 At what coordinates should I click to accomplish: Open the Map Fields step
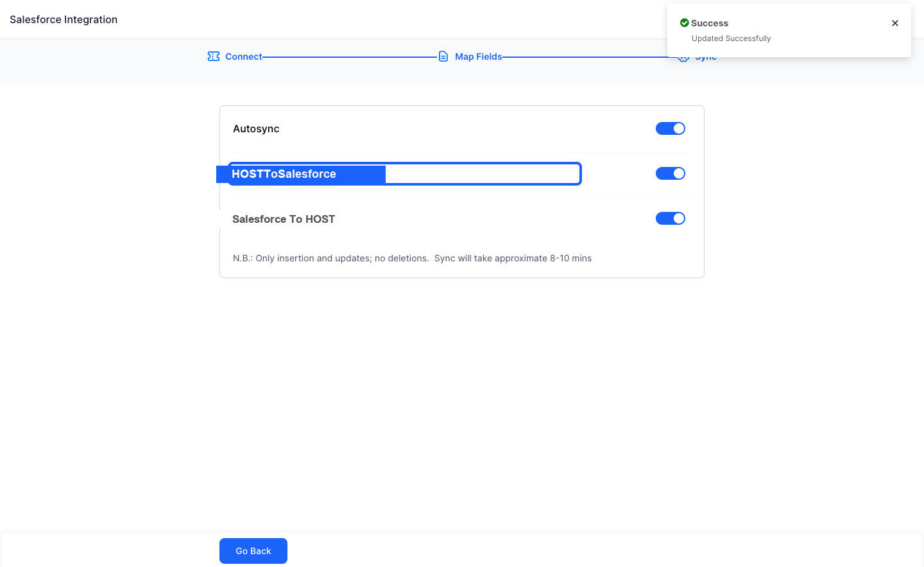pos(479,57)
